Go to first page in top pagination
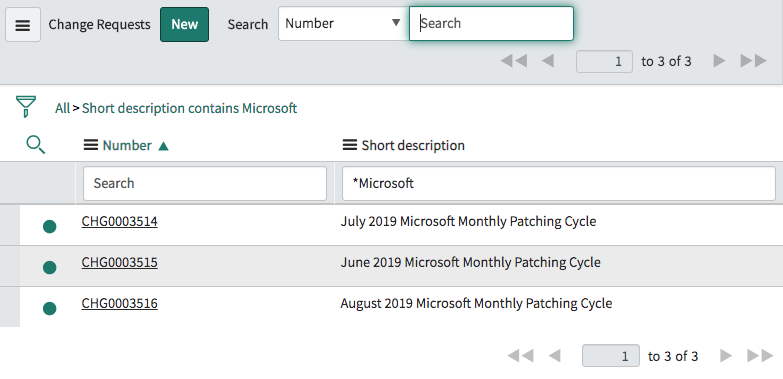Image resolution: width=783 pixels, height=379 pixels. point(514,61)
